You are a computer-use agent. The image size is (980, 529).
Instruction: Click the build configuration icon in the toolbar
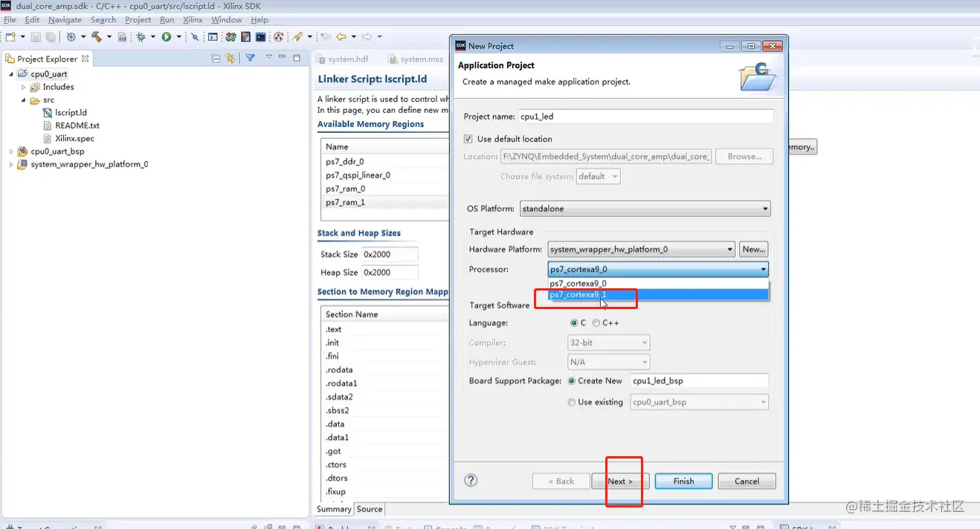tap(71, 36)
